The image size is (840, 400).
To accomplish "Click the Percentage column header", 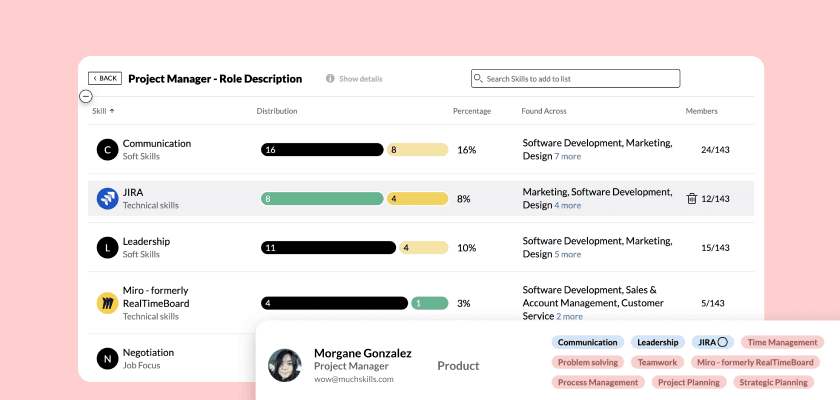I will pos(472,111).
